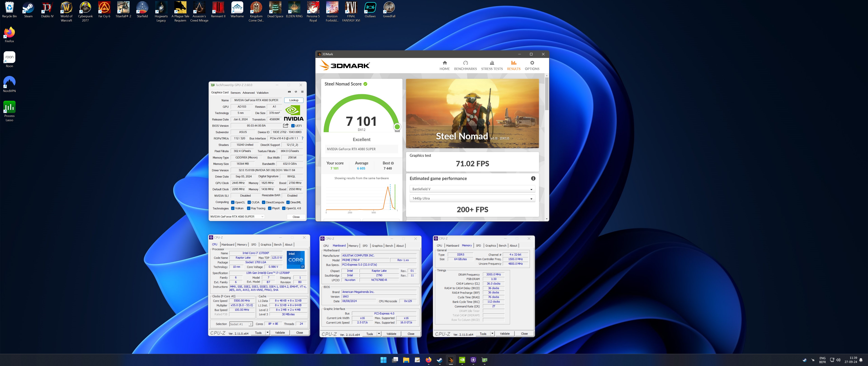This screenshot has height=366, width=868.
Task: Toggle the UEFI checkbox in GPU-Z
Action: pos(293,126)
